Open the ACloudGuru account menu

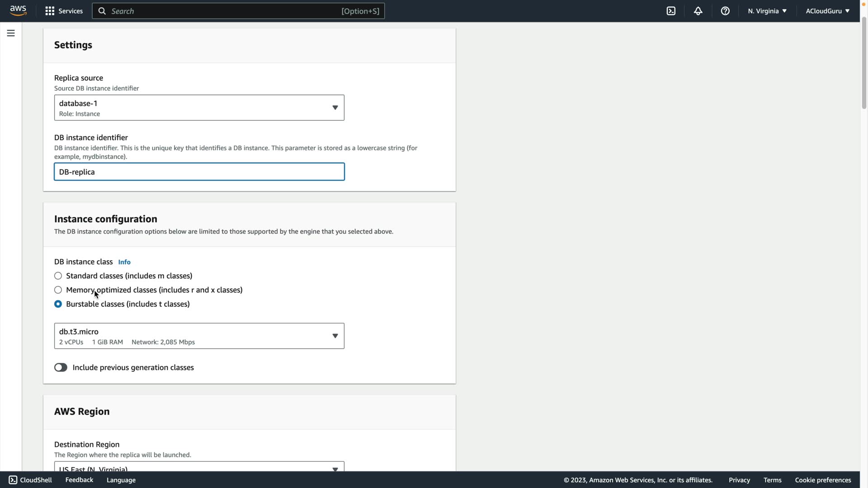pyautogui.click(x=827, y=11)
